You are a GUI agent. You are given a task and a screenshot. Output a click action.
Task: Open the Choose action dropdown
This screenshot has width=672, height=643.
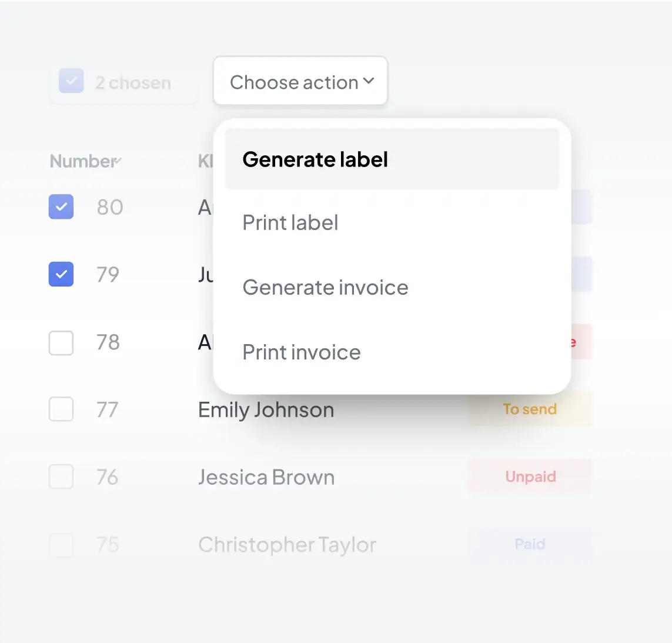pos(294,82)
